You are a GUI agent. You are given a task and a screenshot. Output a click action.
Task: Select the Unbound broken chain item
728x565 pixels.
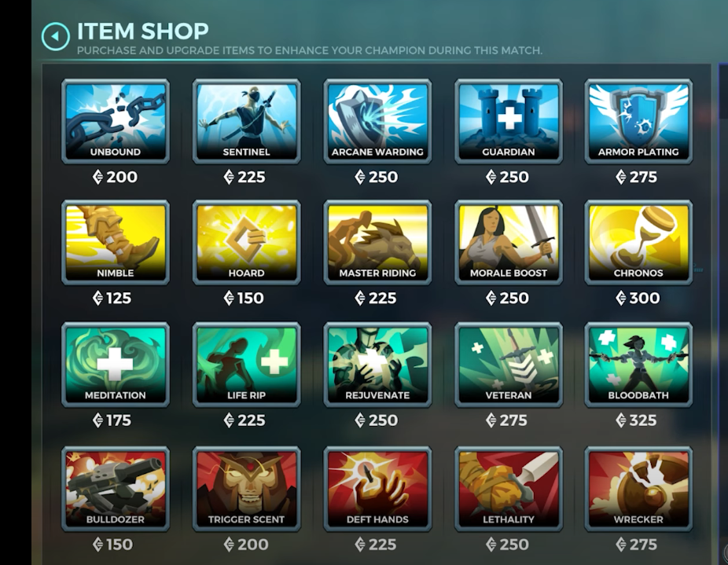pyautogui.click(x=116, y=121)
